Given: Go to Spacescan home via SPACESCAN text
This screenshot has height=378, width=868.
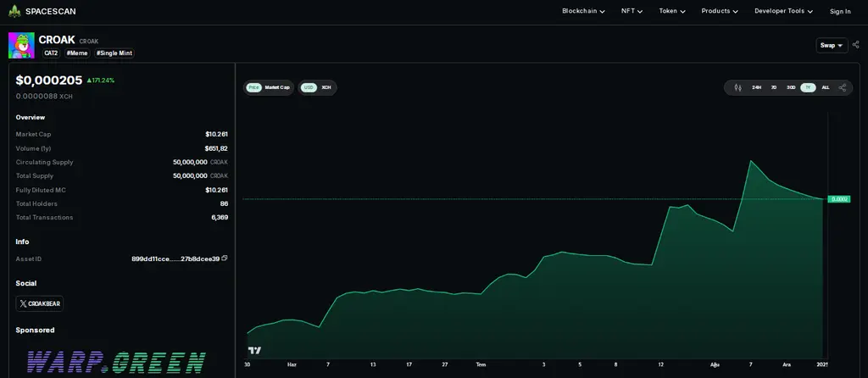Looking at the screenshot, I should coord(50,11).
